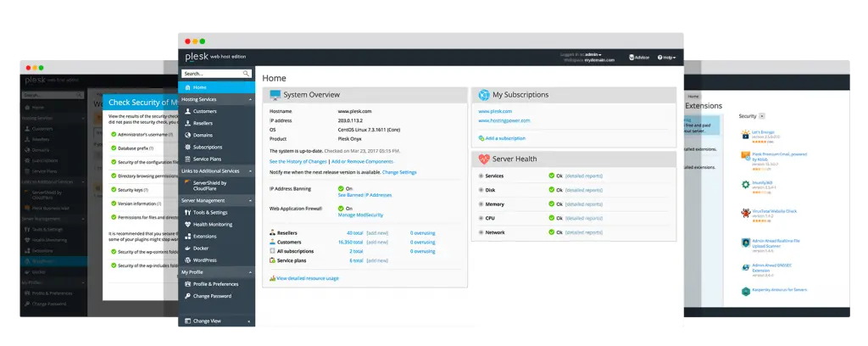The height and width of the screenshot is (346, 868).
Task: Click the Database prefix check mark
Action: pos(113,148)
